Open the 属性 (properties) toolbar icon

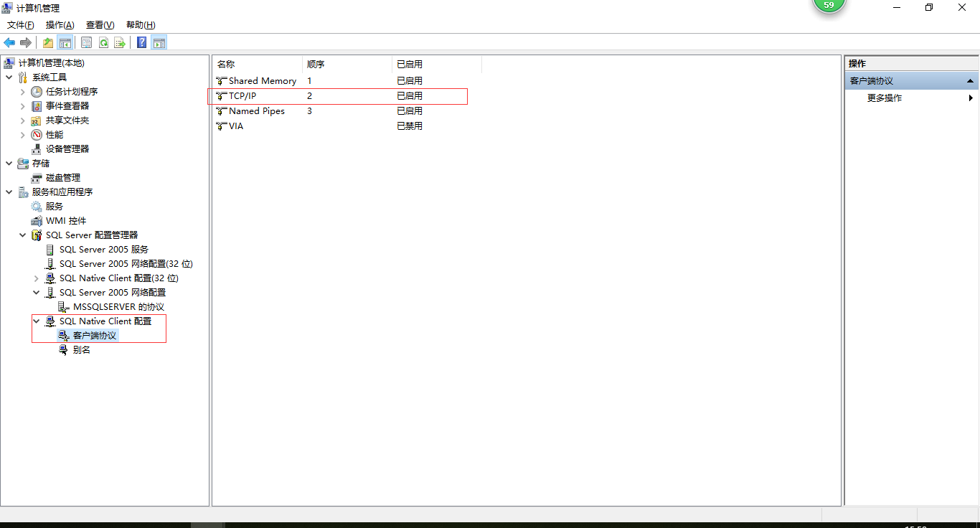coord(86,42)
